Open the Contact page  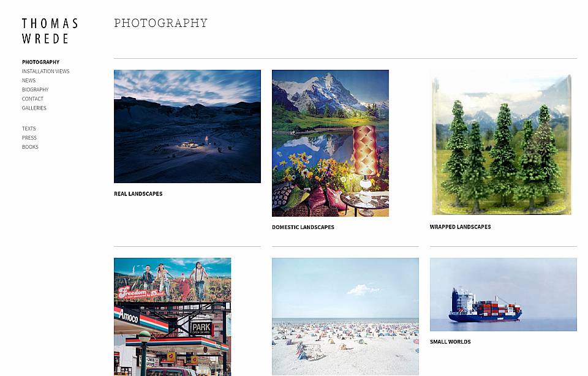tap(32, 99)
